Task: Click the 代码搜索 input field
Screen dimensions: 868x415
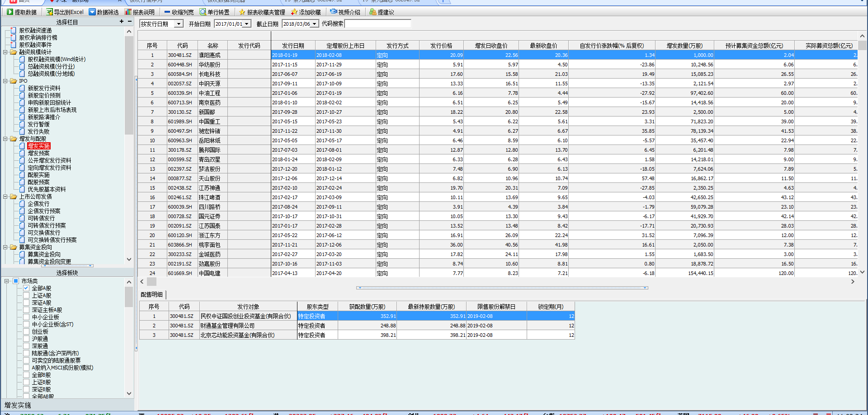Action: tap(378, 23)
